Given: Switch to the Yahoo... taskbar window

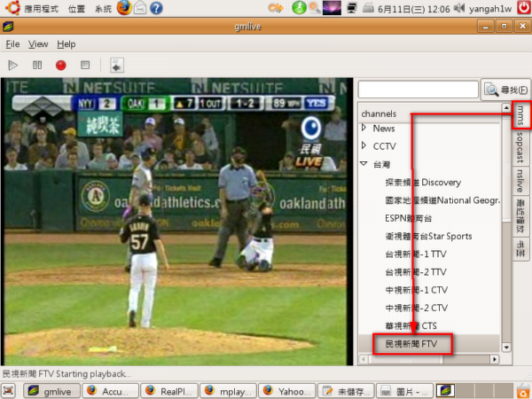Looking at the screenshot, I should (286, 391).
